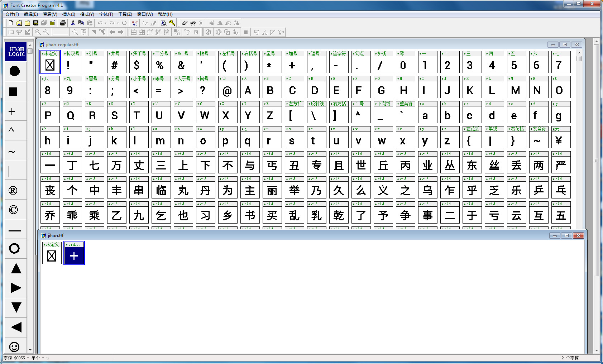Open the 工具(Z) menu
Image resolution: width=603 pixels, height=364 pixels.
[x=125, y=14]
